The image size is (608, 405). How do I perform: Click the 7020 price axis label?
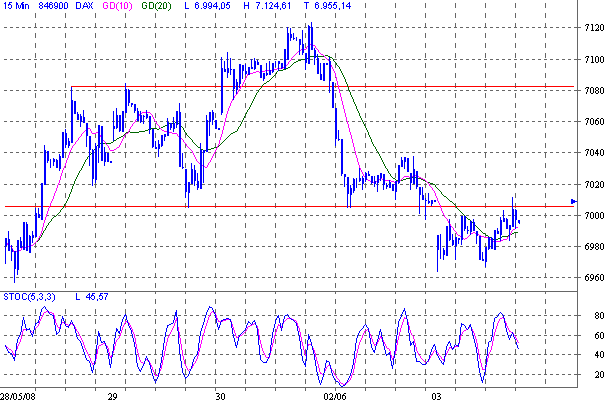594,185
